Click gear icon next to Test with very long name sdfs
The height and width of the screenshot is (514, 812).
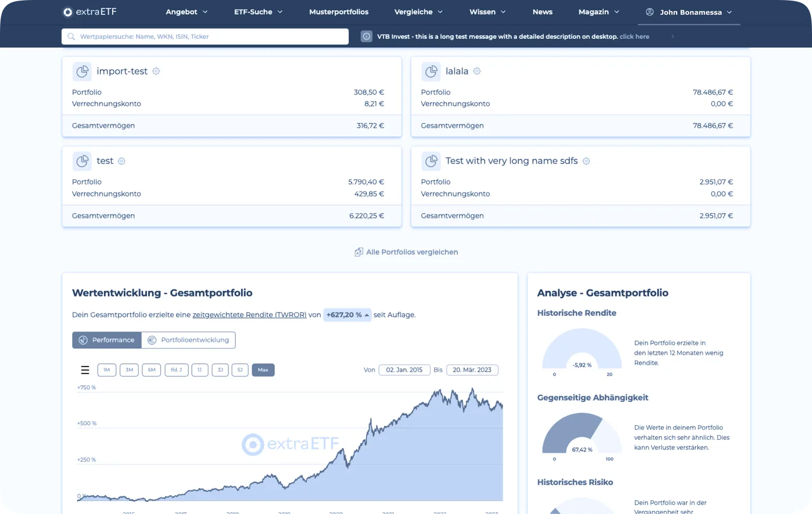pyautogui.click(x=586, y=161)
